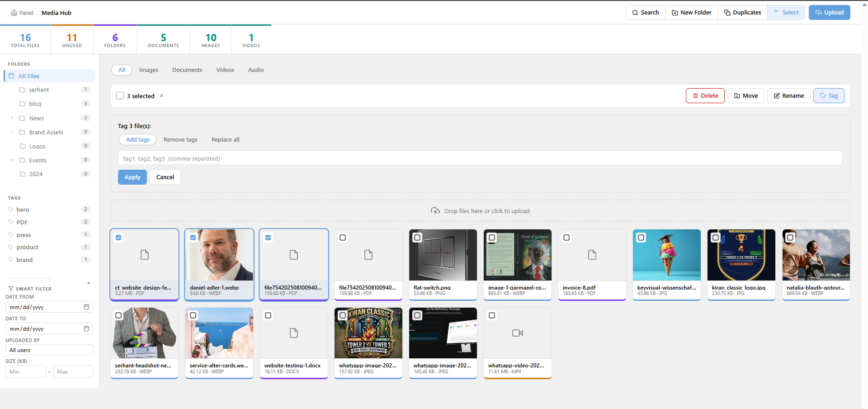Click the Min size input field
868x409 pixels.
[26, 371]
